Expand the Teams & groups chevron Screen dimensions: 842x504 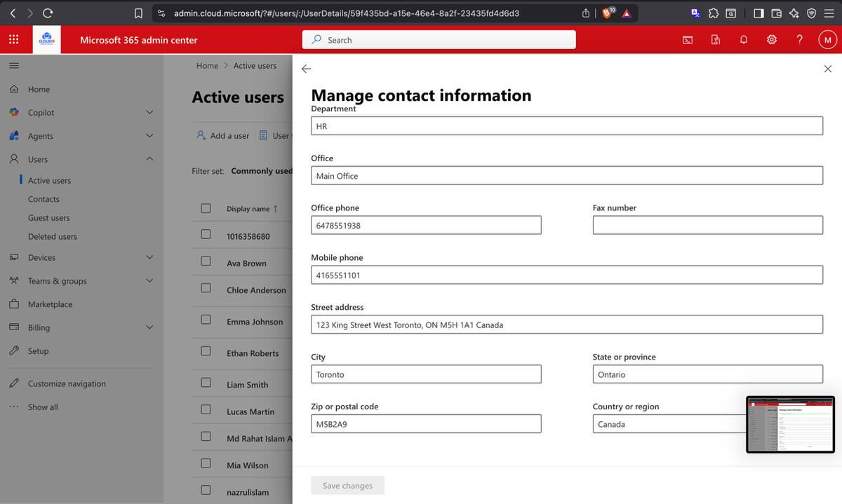149,281
